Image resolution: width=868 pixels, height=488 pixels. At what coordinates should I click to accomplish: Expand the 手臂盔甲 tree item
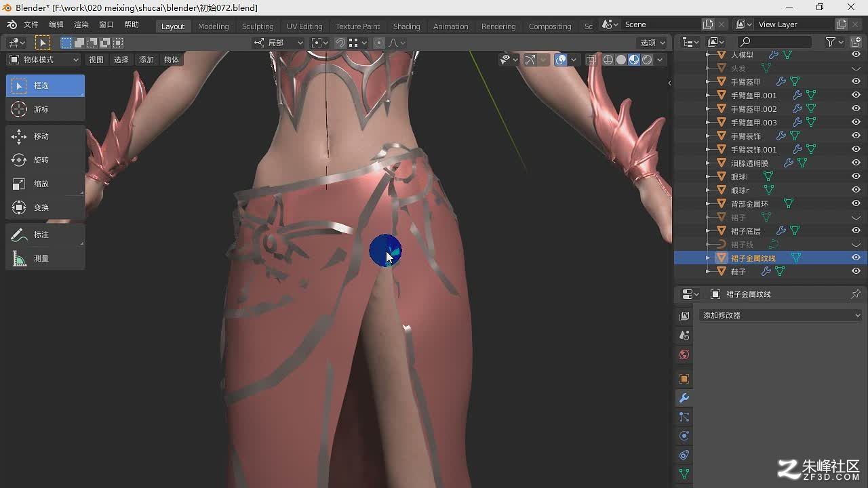[707, 81]
